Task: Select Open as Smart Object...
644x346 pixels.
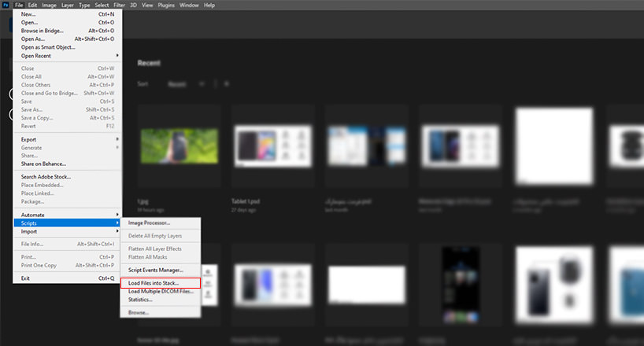Action: coord(68,47)
